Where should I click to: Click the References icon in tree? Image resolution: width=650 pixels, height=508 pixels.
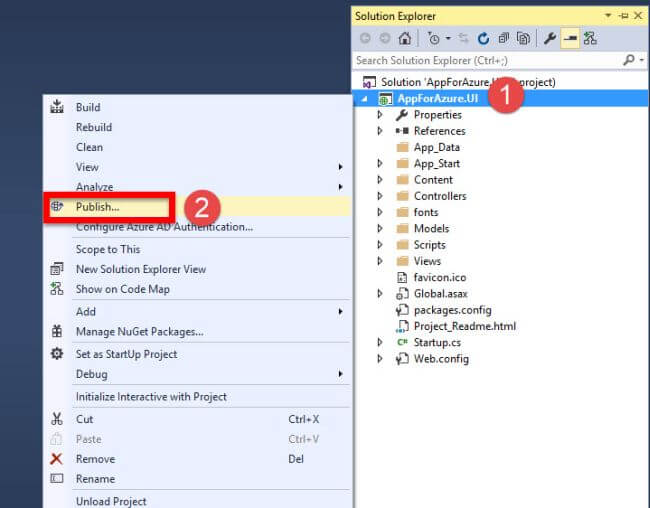(402, 131)
